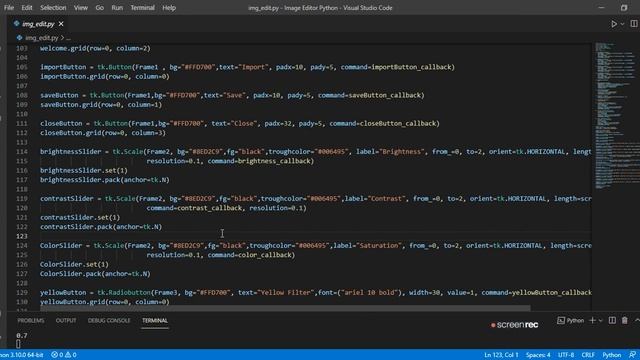This screenshot has width=640, height=360.
Task: Click brightnessSlider.set(1) on line 116
Action: 84,170
